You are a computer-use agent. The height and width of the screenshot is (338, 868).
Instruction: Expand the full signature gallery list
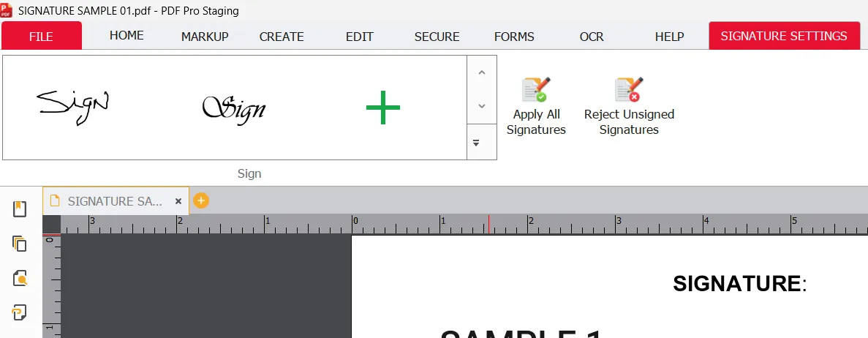click(475, 143)
